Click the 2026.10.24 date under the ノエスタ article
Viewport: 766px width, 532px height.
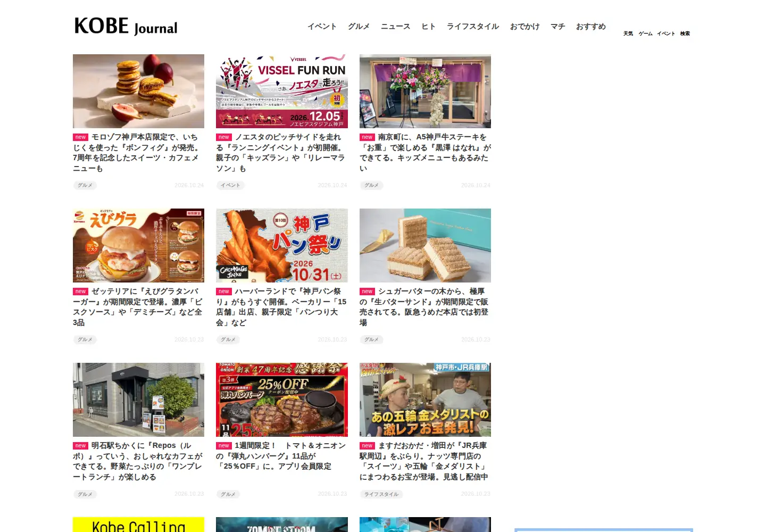332,185
